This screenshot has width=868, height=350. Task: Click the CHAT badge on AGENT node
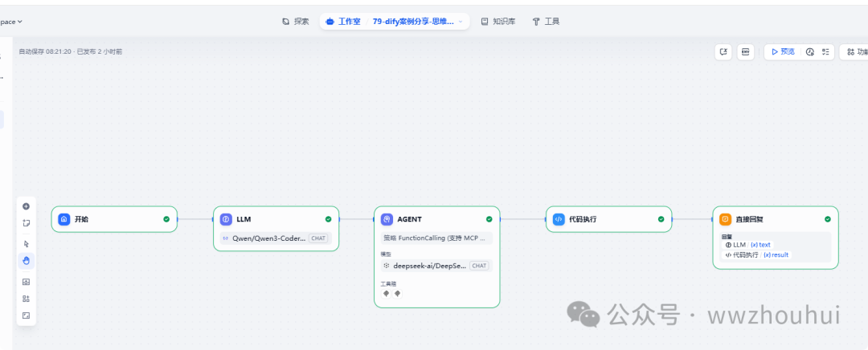[479, 266]
